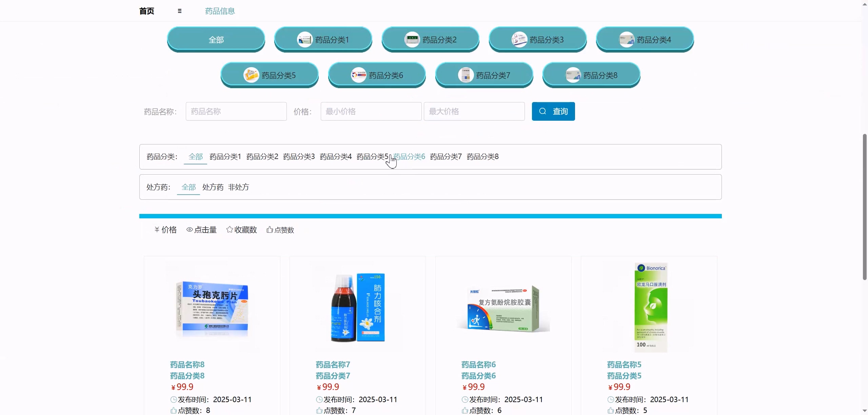Go to 首页 in top navigation
This screenshot has width=868, height=415.
(x=146, y=11)
